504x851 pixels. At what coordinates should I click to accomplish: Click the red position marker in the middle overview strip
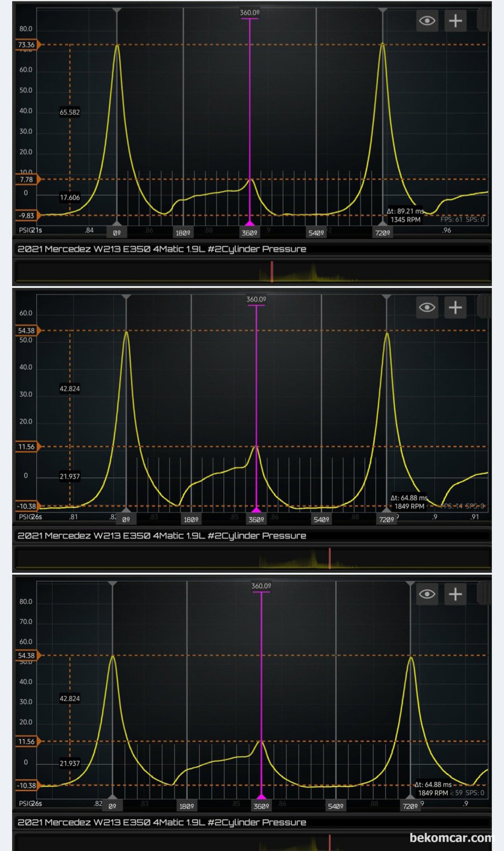[x=329, y=558]
